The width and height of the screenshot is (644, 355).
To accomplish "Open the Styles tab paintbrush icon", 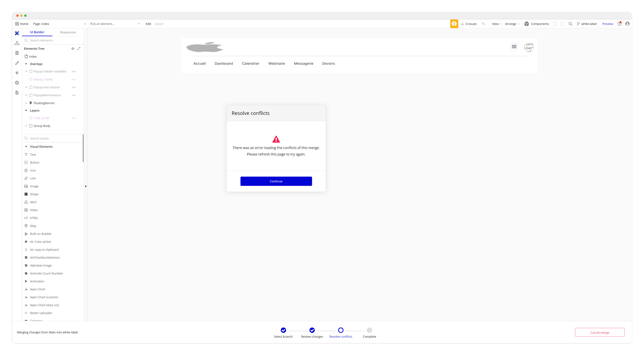I will pos(17,63).
